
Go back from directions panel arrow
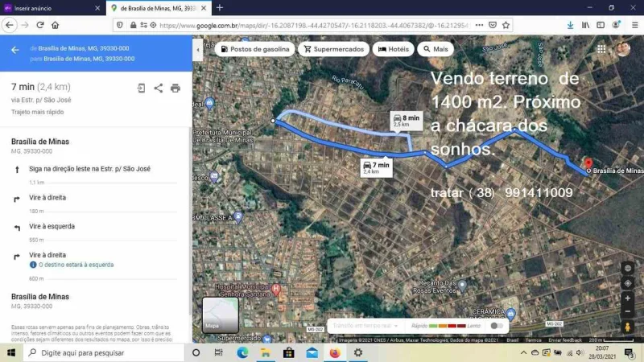pos(15,50)
